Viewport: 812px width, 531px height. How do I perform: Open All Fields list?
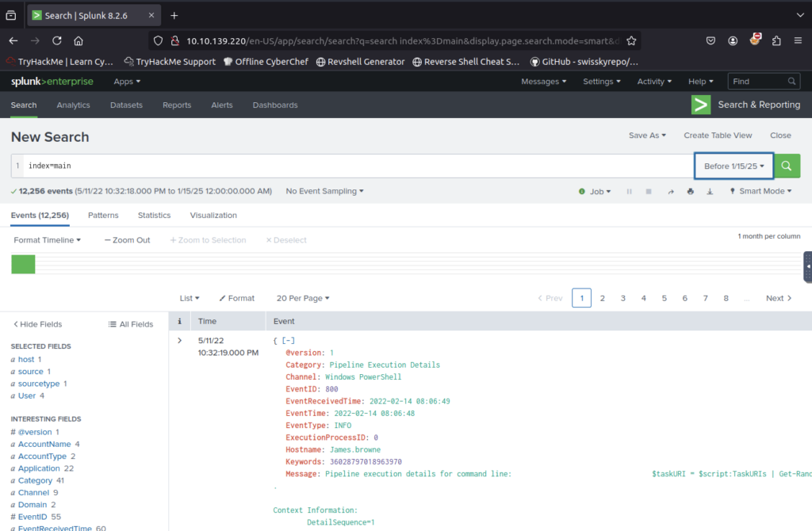point(131,324)
